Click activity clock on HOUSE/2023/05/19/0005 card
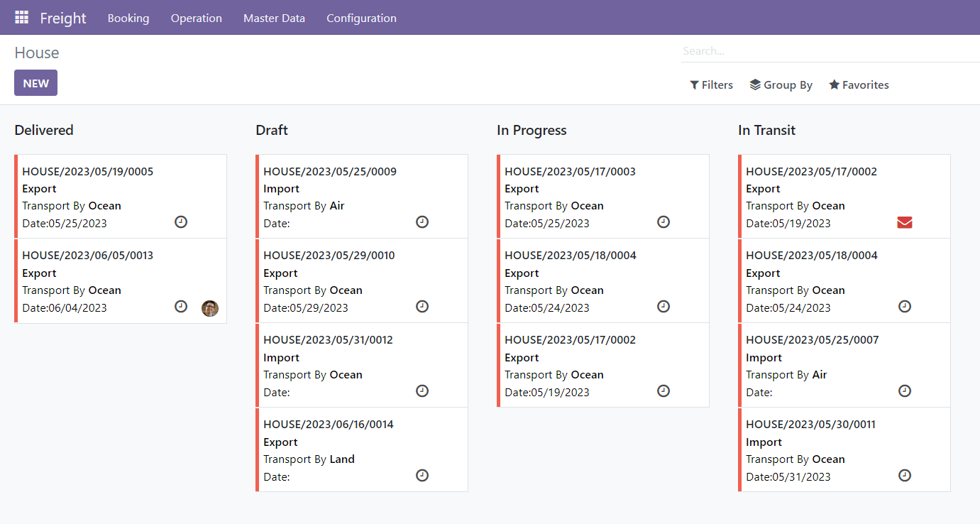 pos(181,222)
